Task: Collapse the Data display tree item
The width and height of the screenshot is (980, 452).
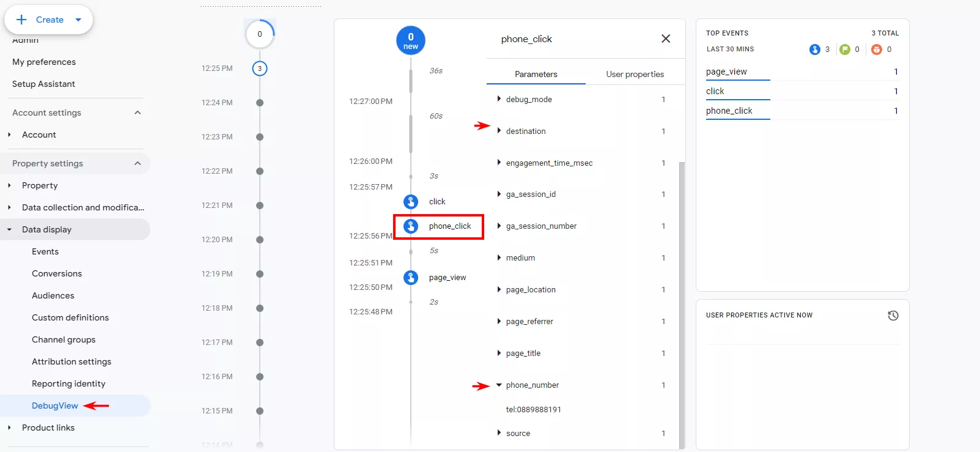Action: click(9, 229)
